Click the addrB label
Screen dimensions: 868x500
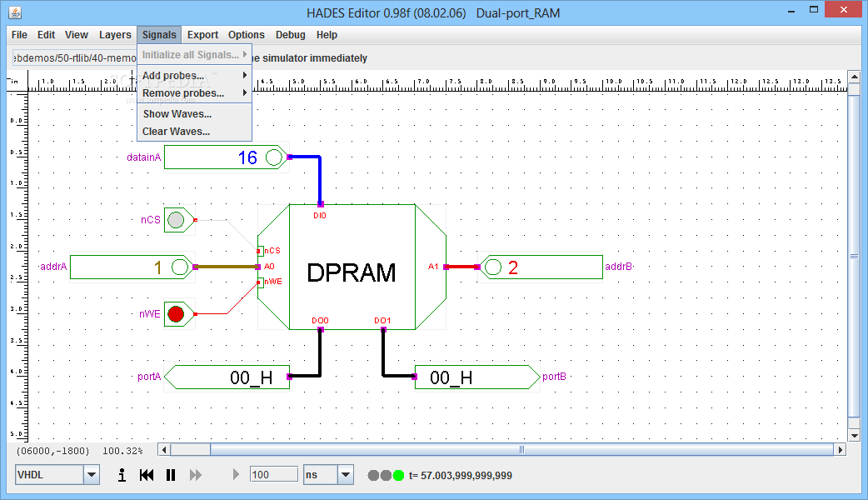618,267
